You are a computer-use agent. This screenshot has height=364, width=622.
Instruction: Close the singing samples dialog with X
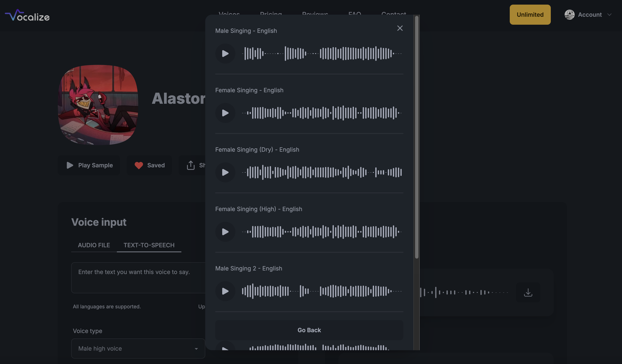pos(400,28)
